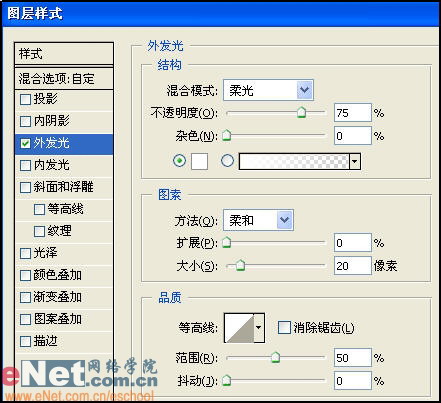Open the white glow color swatch

[x=199, y=162]
